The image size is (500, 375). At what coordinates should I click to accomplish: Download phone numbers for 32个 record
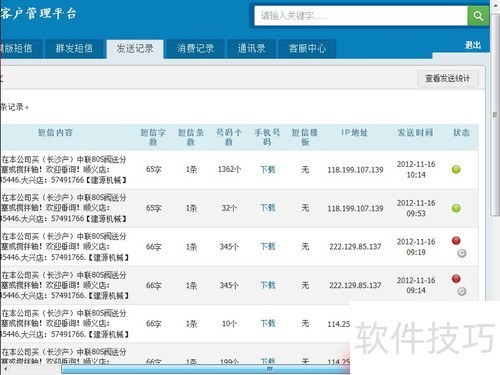point(268,208)
